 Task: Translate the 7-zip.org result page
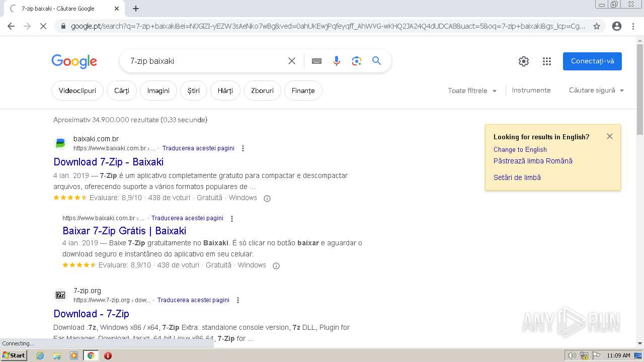[193, 300]
